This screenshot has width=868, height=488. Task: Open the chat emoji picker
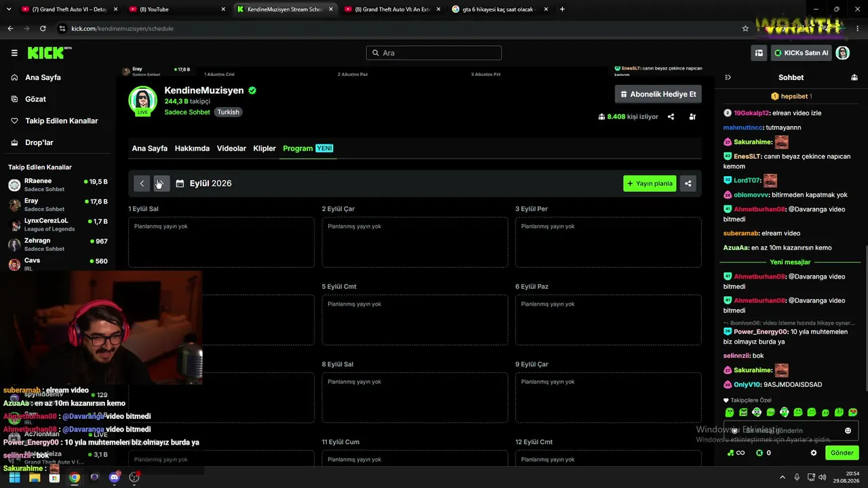848,430
